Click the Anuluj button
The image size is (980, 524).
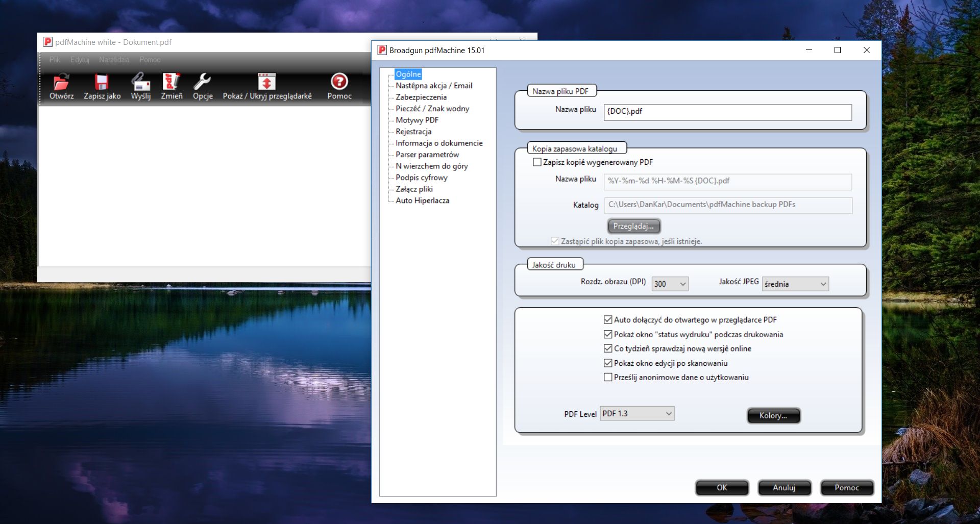tap(783, 488)
